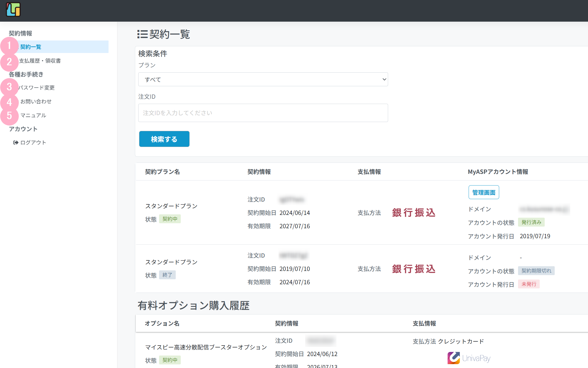Click マイスピー高速分散配信ブースターオプション option name
Screen dimensions: 588x368
(x=206, y=347)
